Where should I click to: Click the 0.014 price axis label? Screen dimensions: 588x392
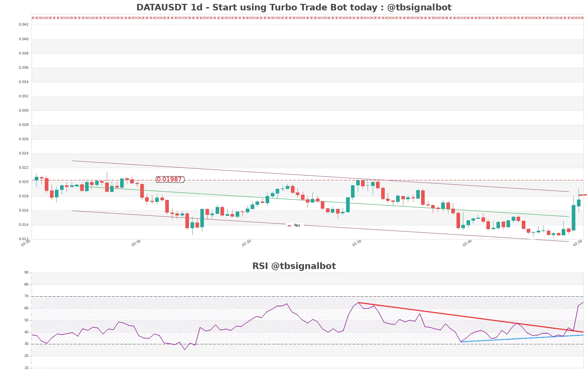24,225
